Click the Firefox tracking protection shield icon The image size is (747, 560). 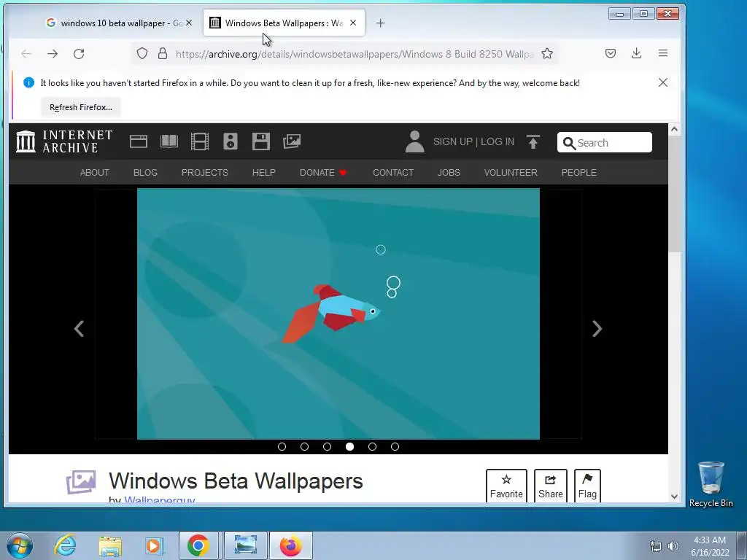pos(142,53)
